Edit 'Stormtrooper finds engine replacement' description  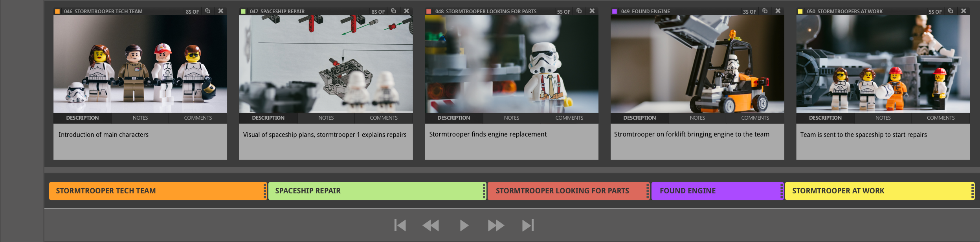[512, 142]
